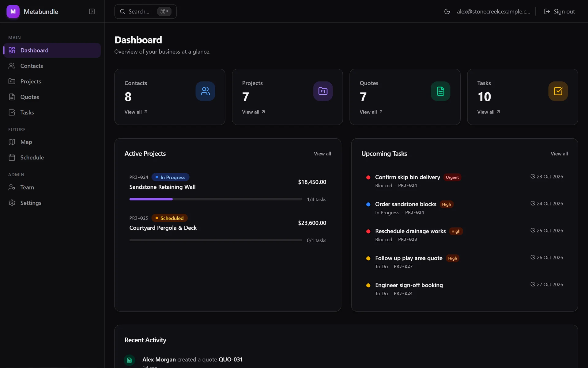Open the Quotes card document icon

(x=440, y=91)
